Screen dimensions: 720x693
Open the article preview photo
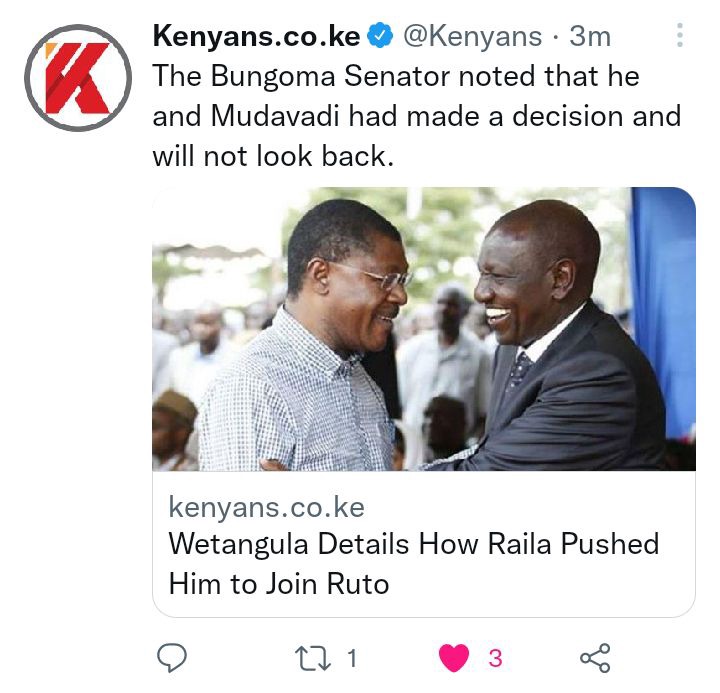(x=424, y=329)
